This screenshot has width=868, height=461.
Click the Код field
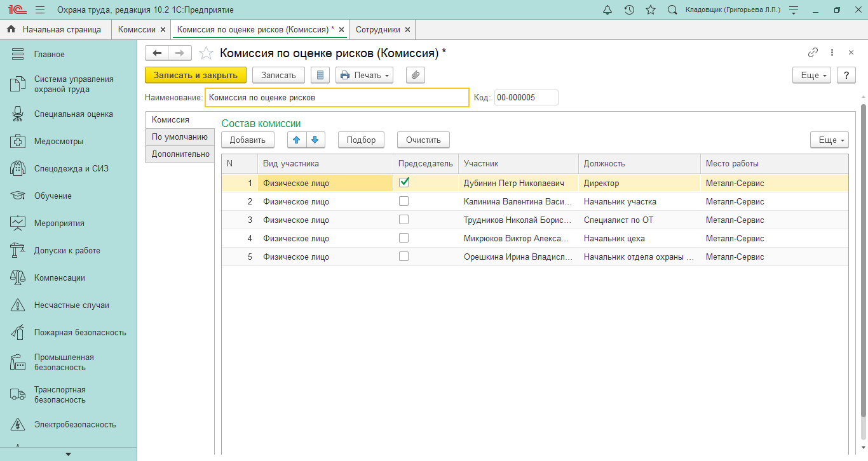tap(526, 98)
